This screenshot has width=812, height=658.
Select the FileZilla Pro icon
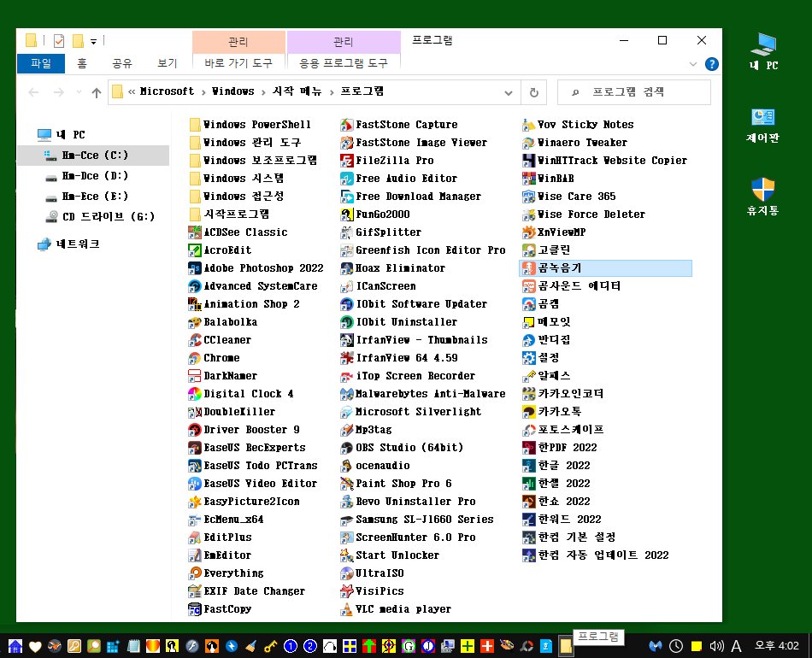346,161
